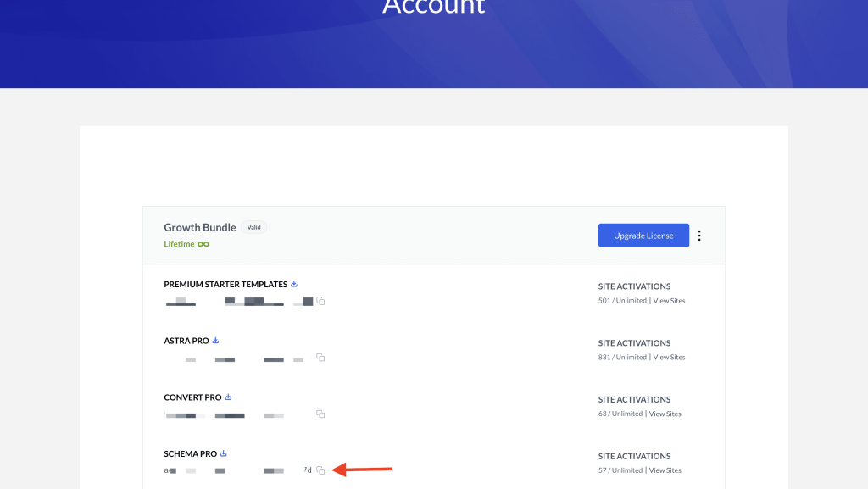Copy the Schema Pro license key

point(320,470)
